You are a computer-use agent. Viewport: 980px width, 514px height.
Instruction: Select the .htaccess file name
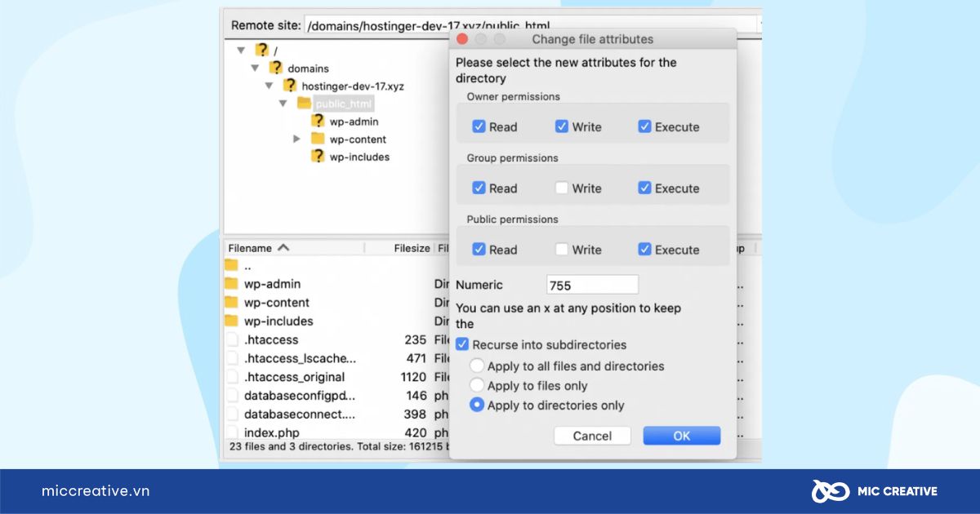[x=271, y=340]
